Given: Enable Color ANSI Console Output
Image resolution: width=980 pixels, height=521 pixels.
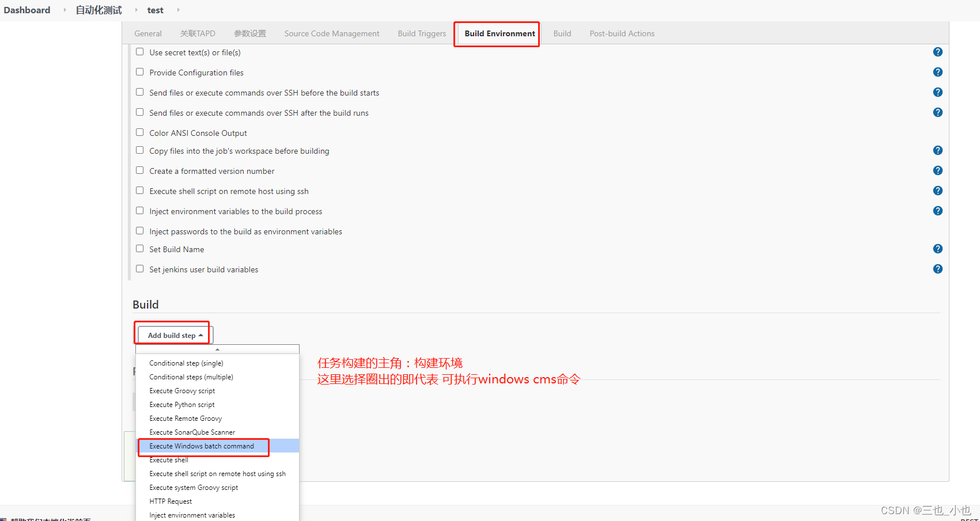Looking at the screenshot, I should point(139,132).
